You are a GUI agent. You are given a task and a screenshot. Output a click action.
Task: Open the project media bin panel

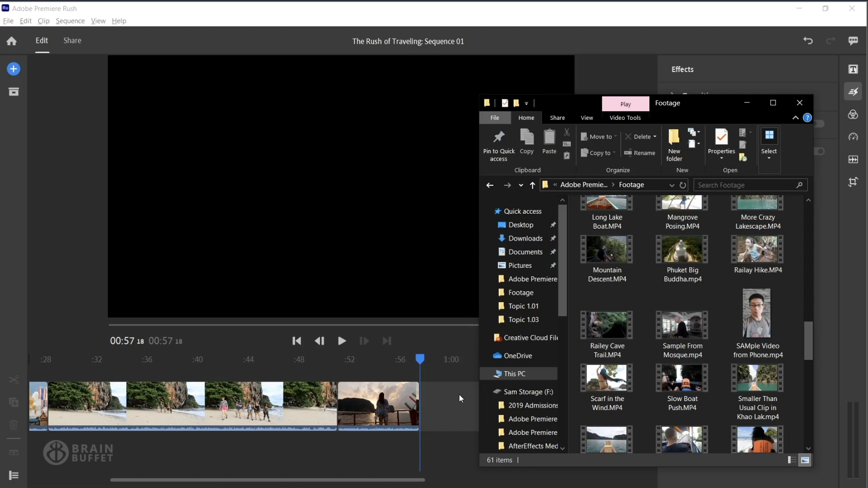pyautogui.click(x=14, y=91)
